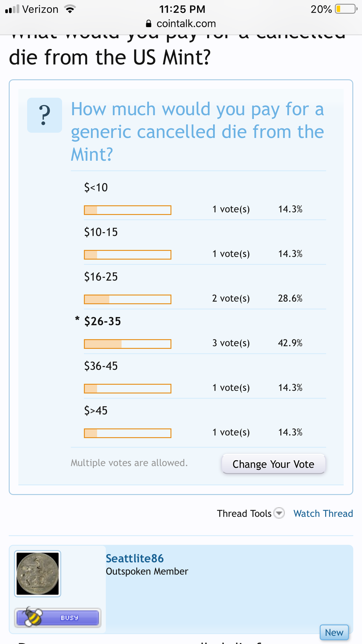Tap the 11:25 PM status bar clock
The height and width of the screenshot is (644, 362).
pyautogui.click(x=182, y=9)
